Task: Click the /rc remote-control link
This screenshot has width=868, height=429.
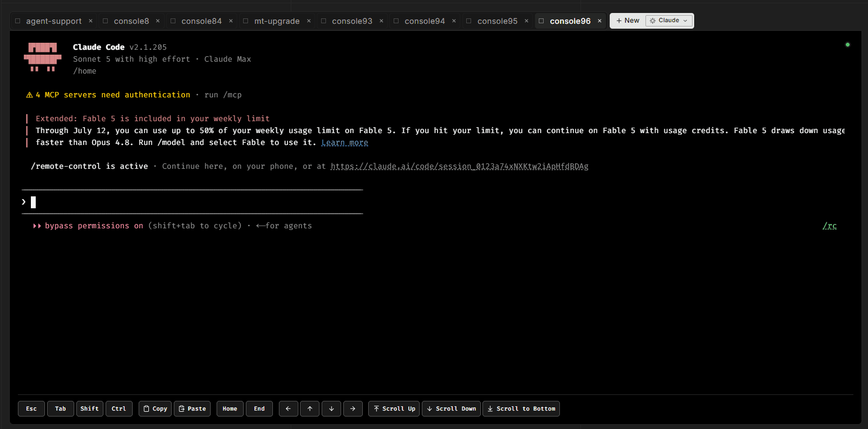Action: 830,226
